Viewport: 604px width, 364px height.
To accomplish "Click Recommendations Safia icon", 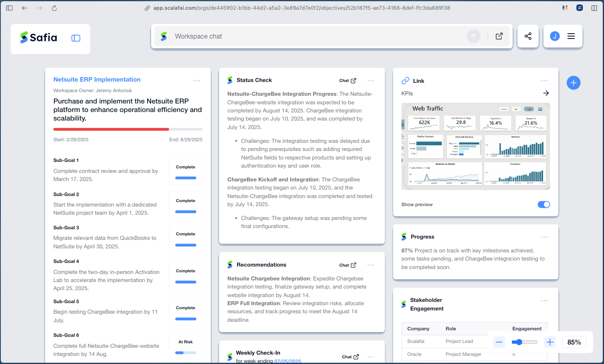I will [230, 265].
